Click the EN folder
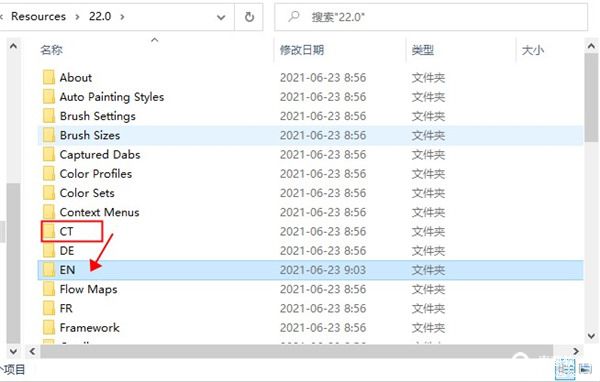 coord(67,270)
